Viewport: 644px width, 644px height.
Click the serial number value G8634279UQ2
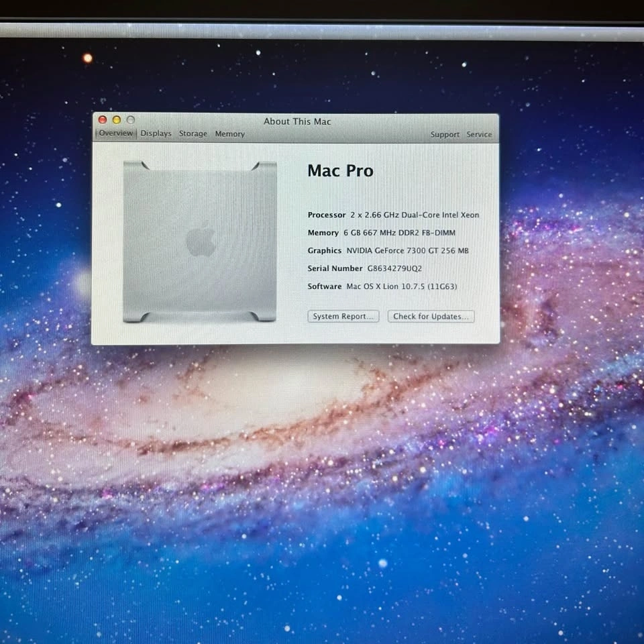click(x=394, y=268)
